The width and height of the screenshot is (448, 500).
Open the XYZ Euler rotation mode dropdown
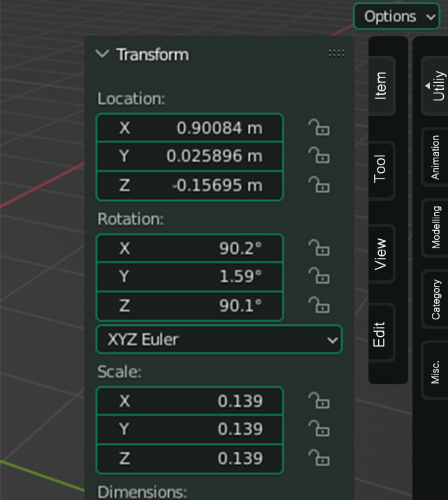(219, 340)
